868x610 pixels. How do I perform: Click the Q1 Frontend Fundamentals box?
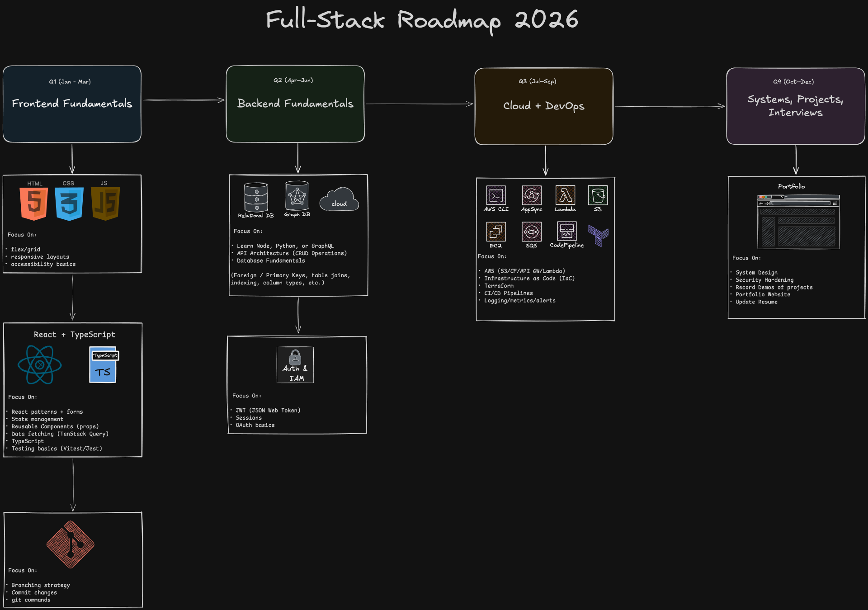[x=72, y=104]
